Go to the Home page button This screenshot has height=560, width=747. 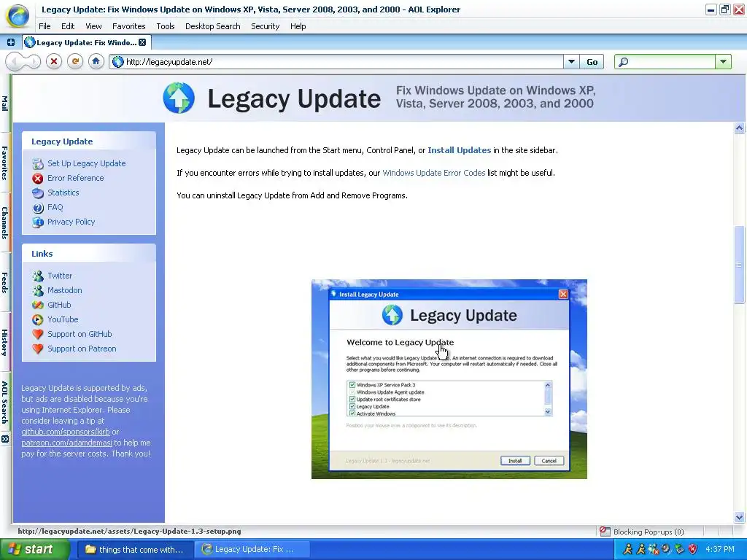click(96, 61)
